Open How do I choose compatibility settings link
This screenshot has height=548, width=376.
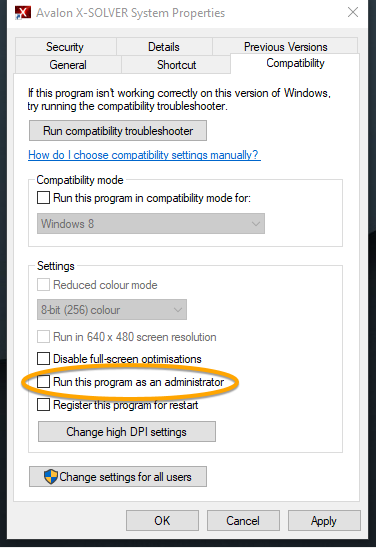click(x=144, y=155)
